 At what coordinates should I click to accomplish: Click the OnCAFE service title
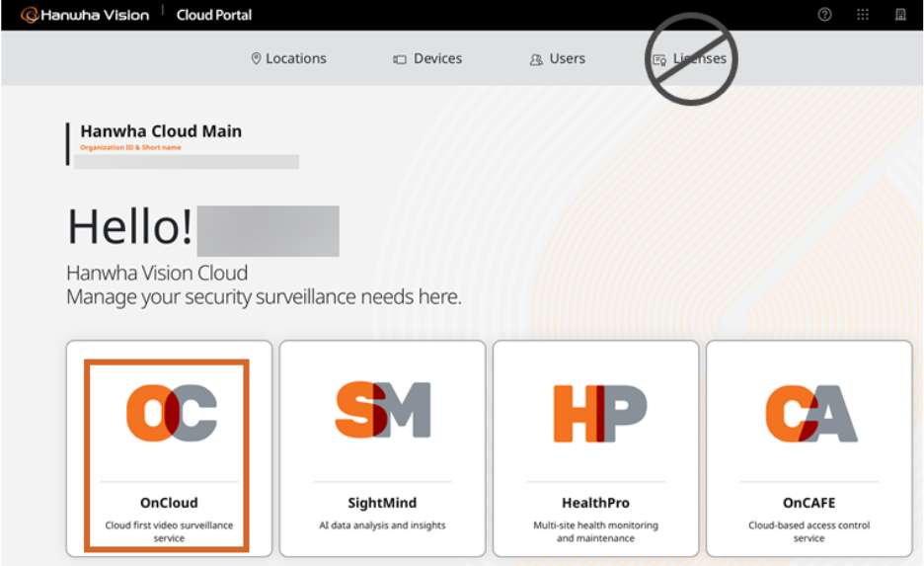[808, 503]
